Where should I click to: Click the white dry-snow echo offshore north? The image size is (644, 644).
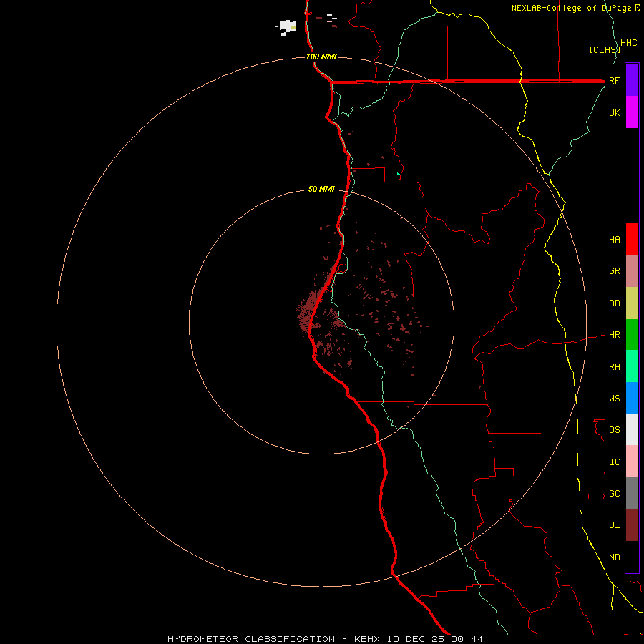pyautogui.click(x=288, y=27)
